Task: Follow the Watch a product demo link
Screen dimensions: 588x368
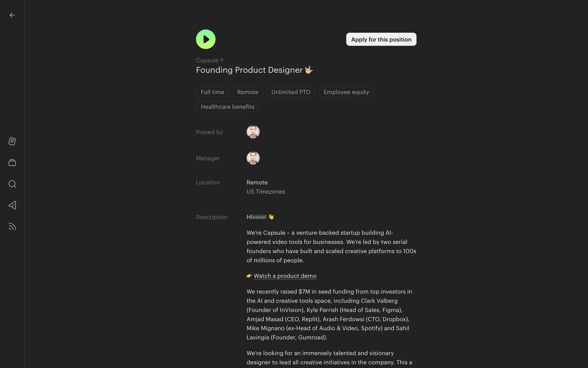Action: point(285,276)
